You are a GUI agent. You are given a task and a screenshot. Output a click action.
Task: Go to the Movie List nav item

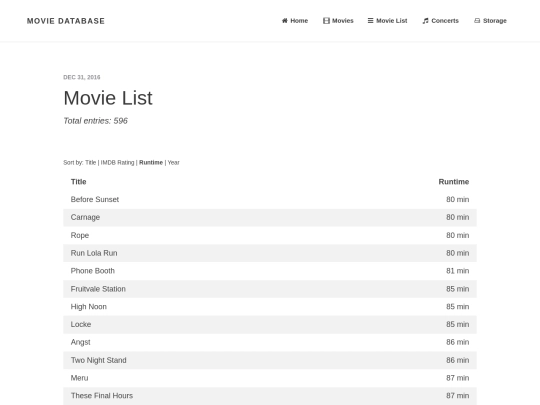click(387, 21)
